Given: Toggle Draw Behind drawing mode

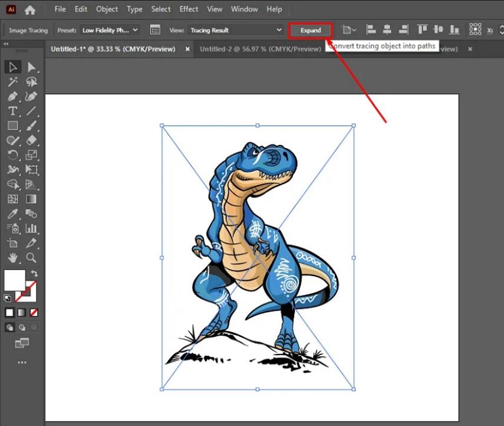Looking at the screenshot, I should pos(22,327).
